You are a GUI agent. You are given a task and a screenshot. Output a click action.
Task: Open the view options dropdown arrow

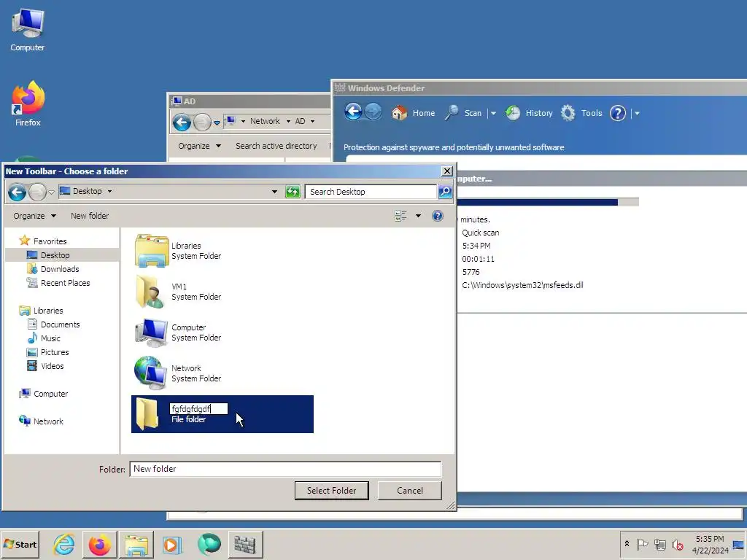point(418,216)
